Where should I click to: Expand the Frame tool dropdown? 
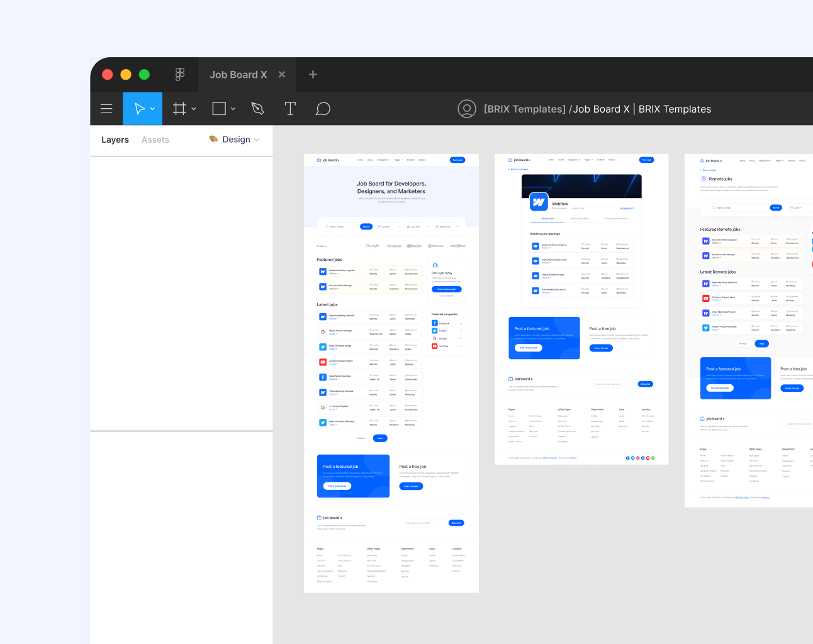193,108
